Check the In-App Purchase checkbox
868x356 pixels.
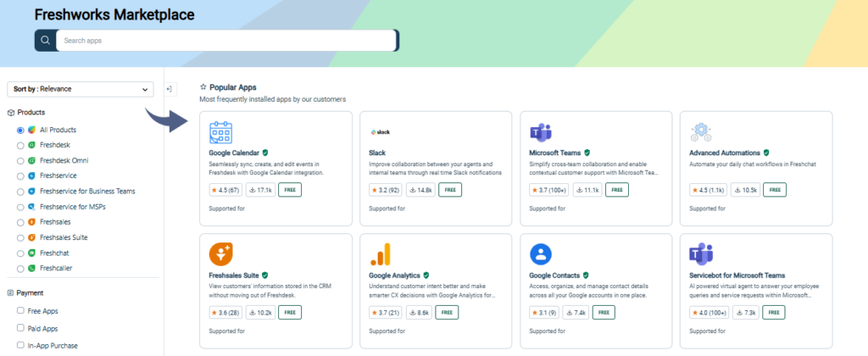point(20,345)
